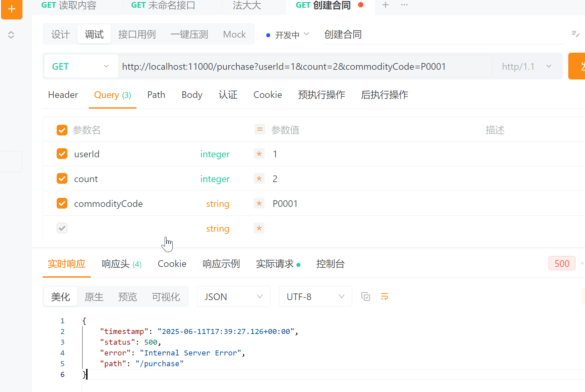The width and height of the screenshot is (585, 392).
Task: Select the 设计 mode tab
Action: click(x=61, y=34)
